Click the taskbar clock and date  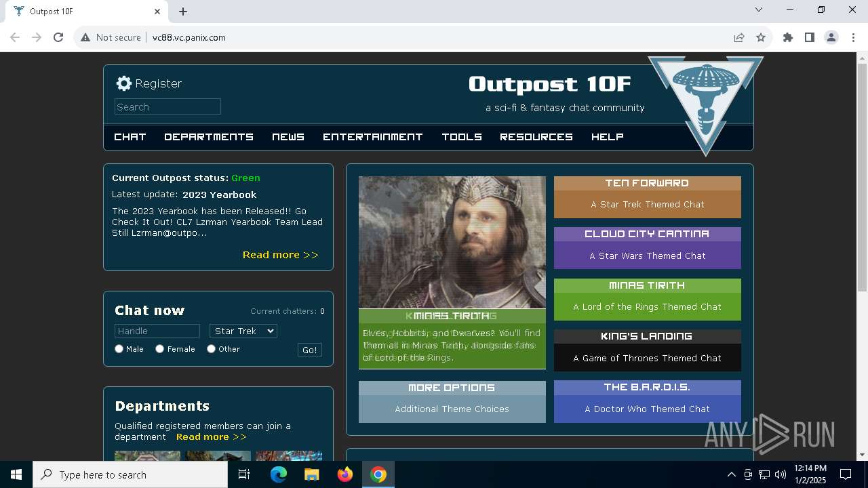tap(810, 474)
